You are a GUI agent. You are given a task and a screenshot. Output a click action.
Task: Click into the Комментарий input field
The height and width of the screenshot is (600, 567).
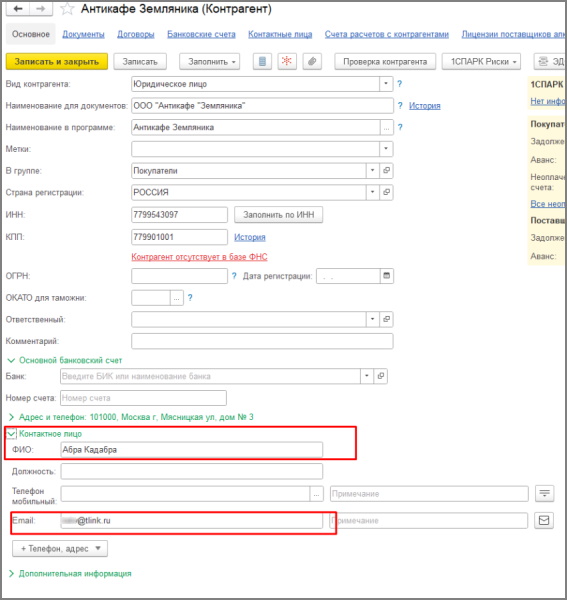pos(262,341)
